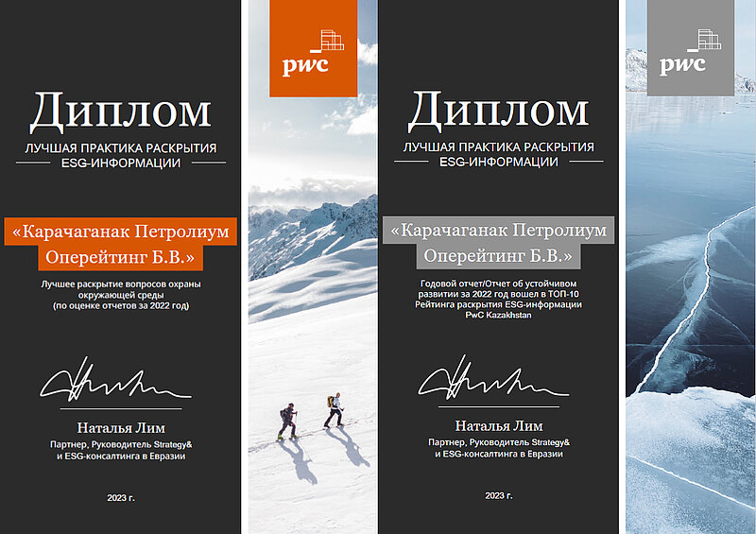The height and width of the screenshot is (534, 756).
Task: Click the skiers in the snow photo
Action: click(x=312, y=416)
